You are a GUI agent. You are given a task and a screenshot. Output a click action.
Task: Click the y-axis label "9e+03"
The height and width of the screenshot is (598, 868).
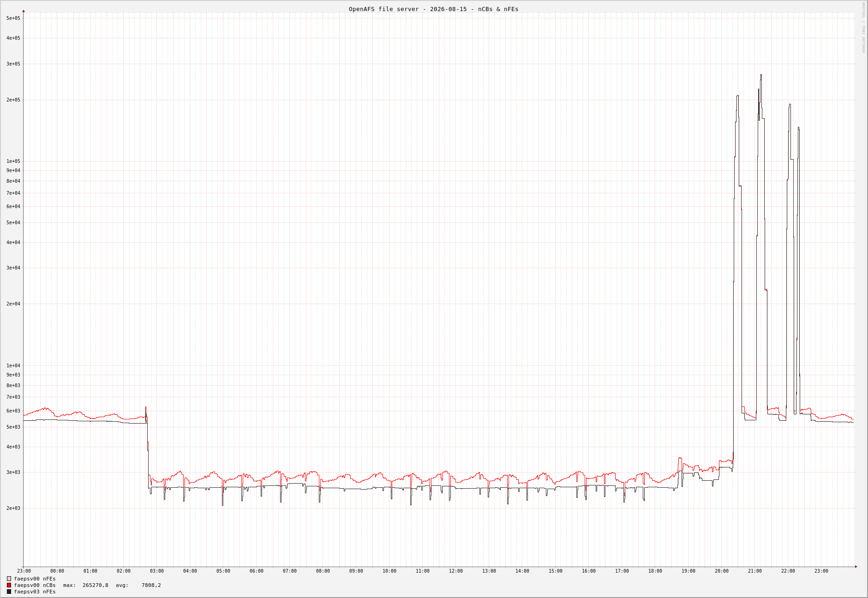[13, 375]
